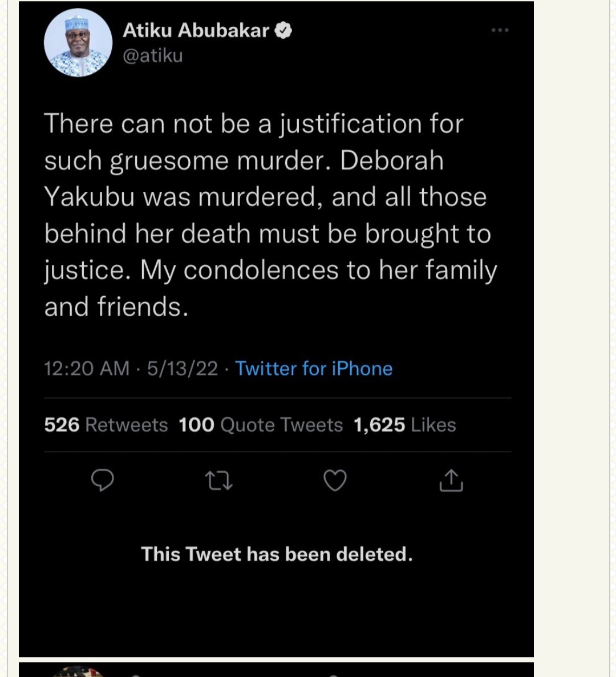The height and width of the screenshot is (677, 616).
Task: Retweet using the retweet arrows icon
Action: click(x=219, y=481)
